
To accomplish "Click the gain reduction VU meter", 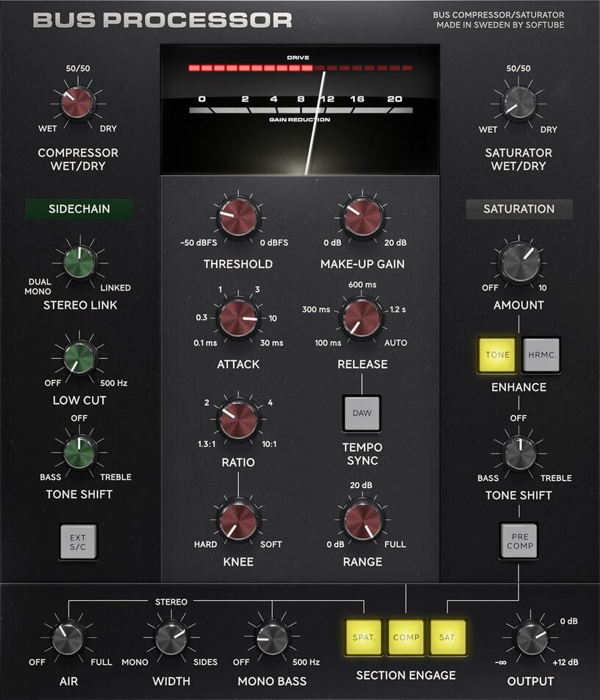I will tap(301, 110).
